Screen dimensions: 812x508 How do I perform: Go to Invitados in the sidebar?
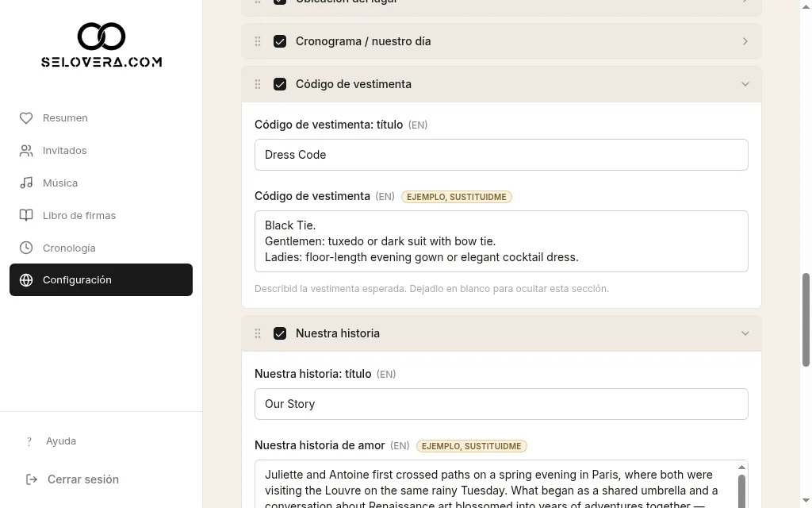[101, 151]
